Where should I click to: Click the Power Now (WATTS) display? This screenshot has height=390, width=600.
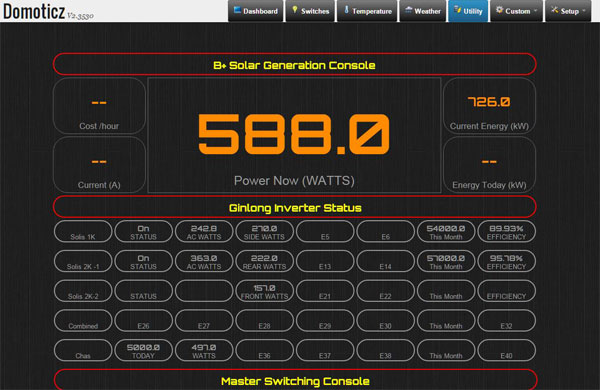pos(294,135)
